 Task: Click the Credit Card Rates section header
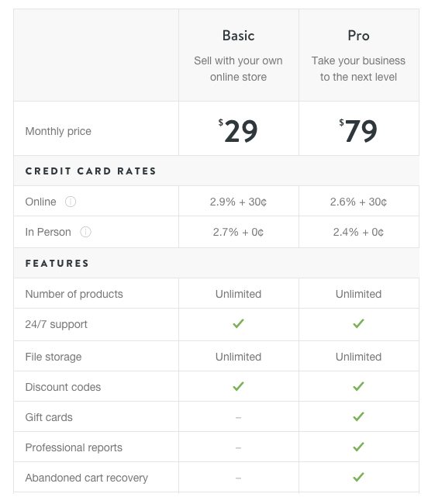pyautogui.click(x=91, y=171)
